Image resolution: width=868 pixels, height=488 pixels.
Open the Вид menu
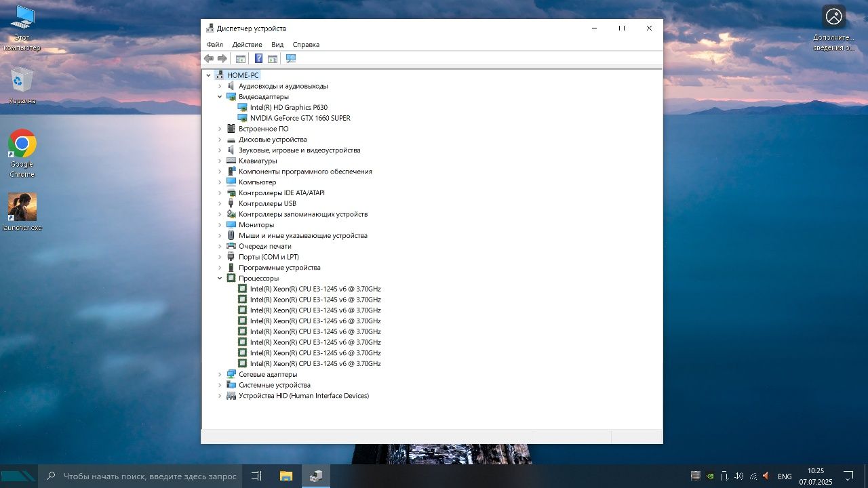[277, 45]
